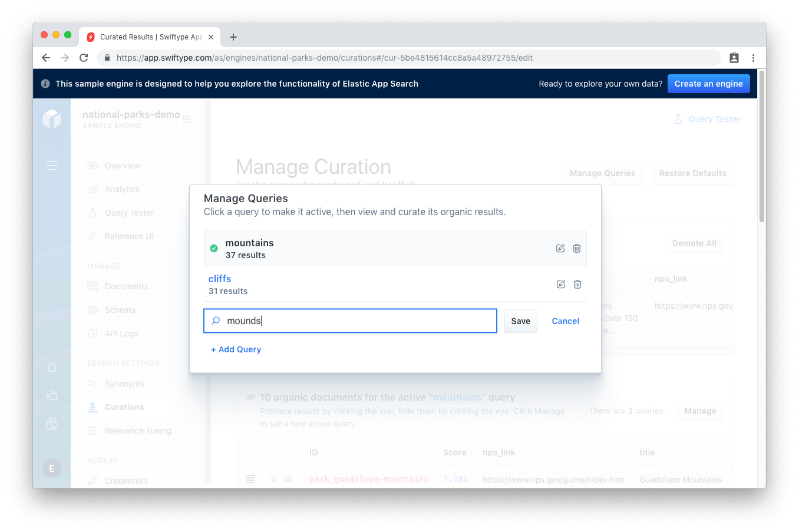Save the new mounds query
Image resolution: width=799 pixels, height=532 pixels.
click(x=521, y=321)
